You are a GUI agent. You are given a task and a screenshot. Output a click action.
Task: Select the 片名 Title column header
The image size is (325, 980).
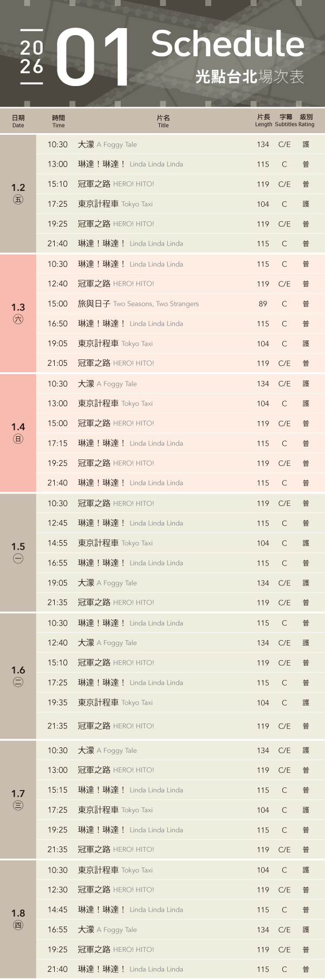(x=163, y=121)
